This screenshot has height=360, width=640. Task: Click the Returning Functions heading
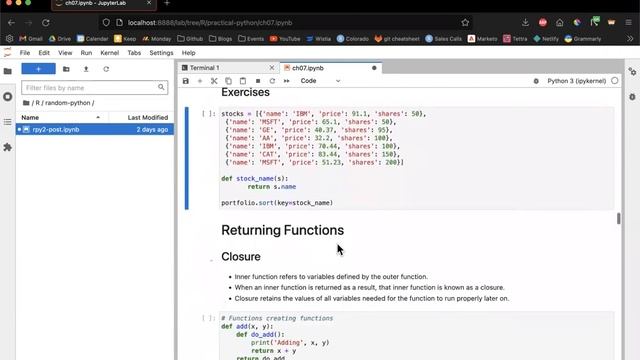click(x=282, y=230)
